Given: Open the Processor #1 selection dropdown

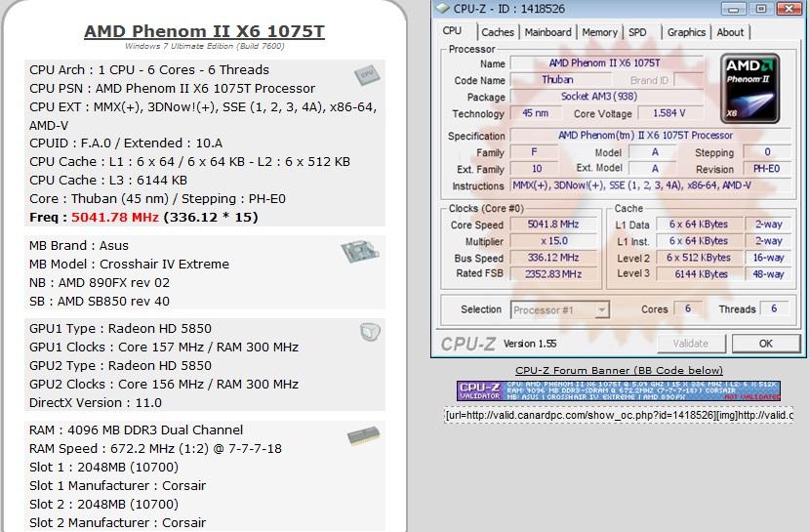Looking at the screenshot, I should pyautogui.click(x=560, y=309).
